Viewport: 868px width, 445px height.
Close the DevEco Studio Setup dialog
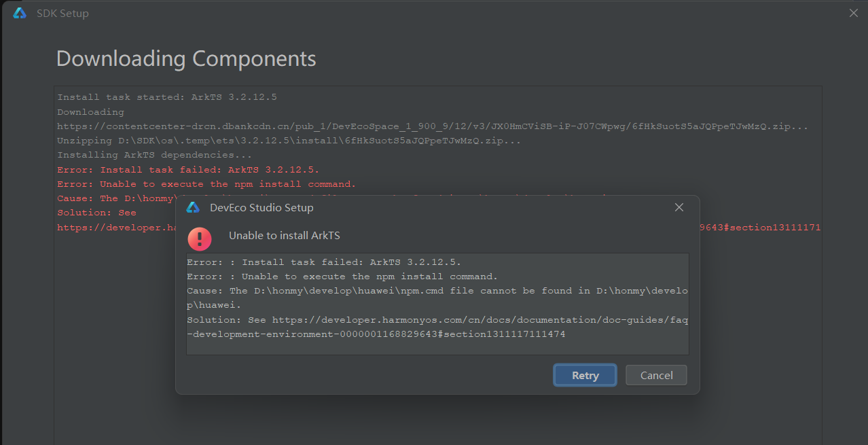click(679, 207)
